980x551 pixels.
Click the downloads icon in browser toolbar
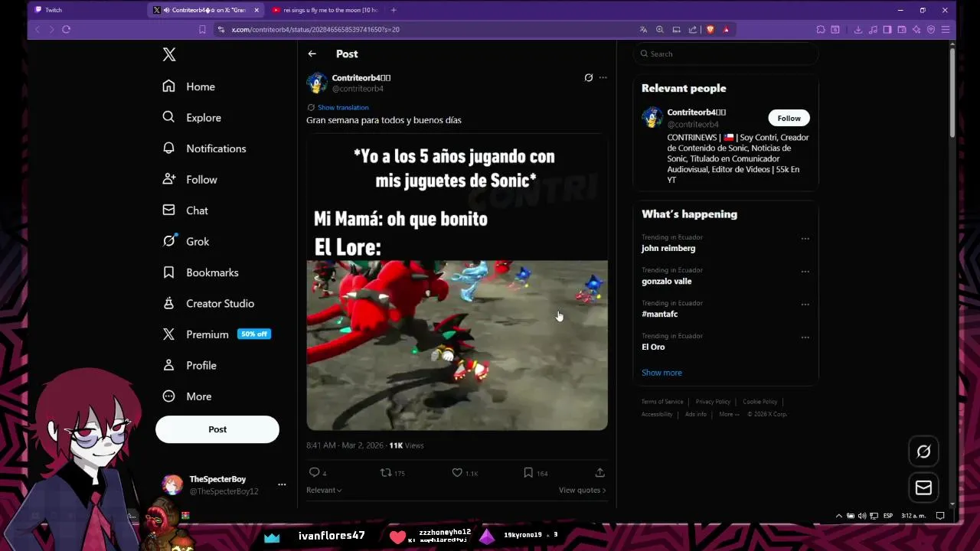point(858,29)
